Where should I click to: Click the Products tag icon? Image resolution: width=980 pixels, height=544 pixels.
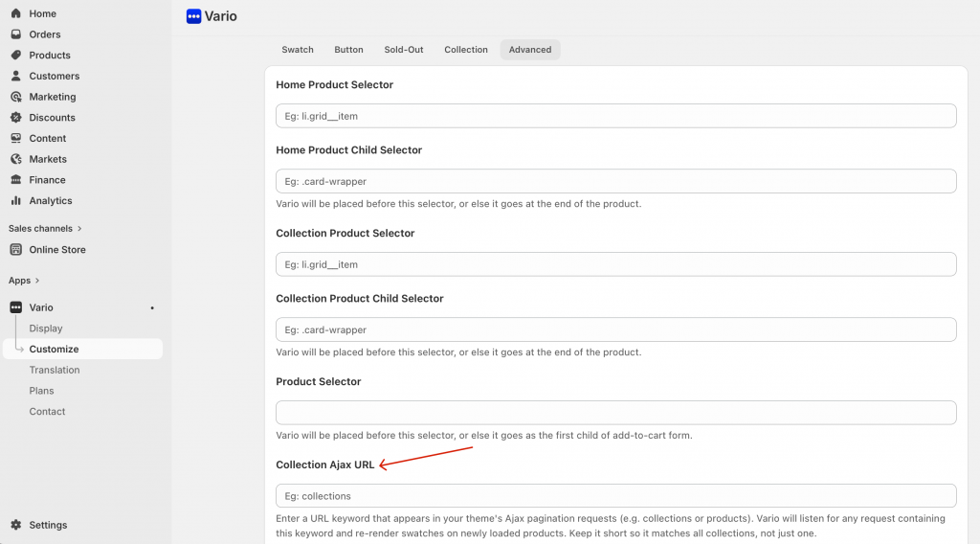tap(15, 56)
